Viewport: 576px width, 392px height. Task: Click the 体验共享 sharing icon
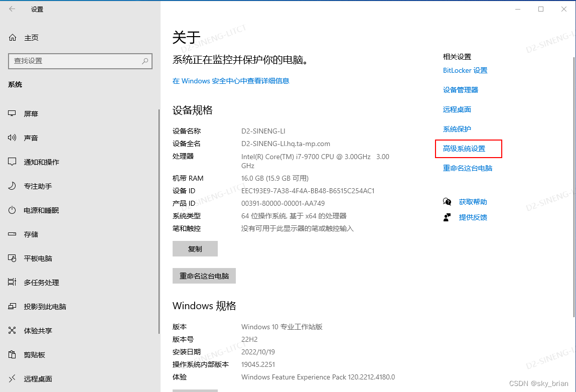point(12,330)
